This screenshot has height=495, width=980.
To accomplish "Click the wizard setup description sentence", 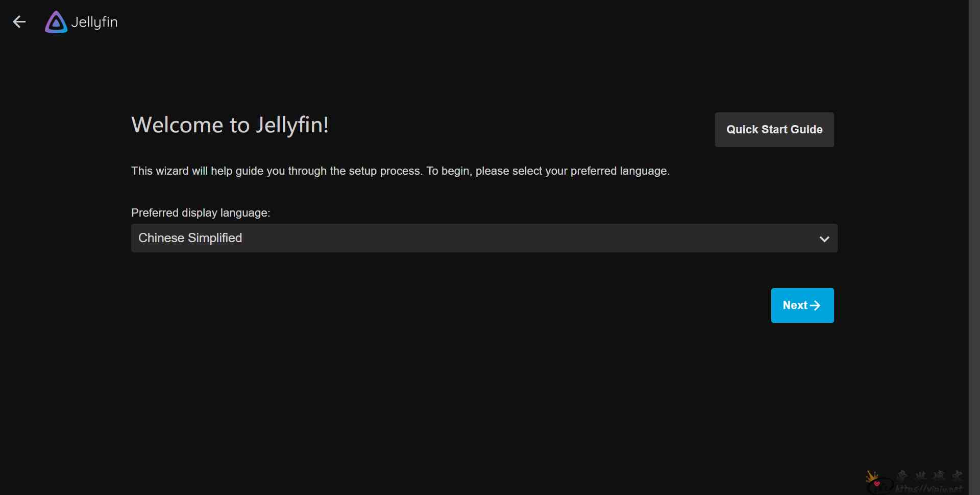I will click(x=400, y=171).
